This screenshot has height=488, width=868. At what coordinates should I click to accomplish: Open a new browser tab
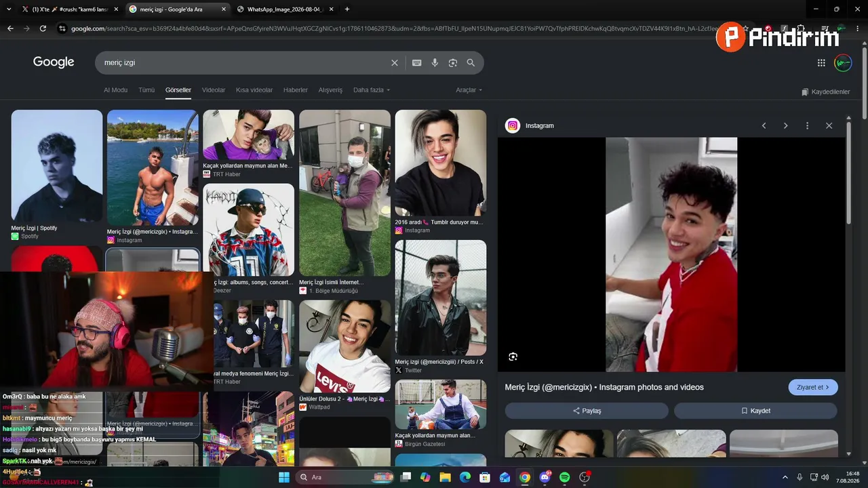[x=347, y=9]
